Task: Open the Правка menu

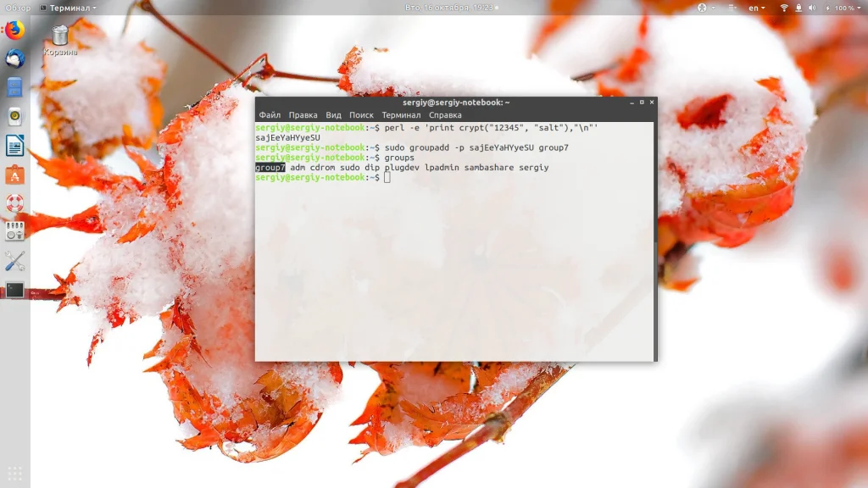Action: 303,115
